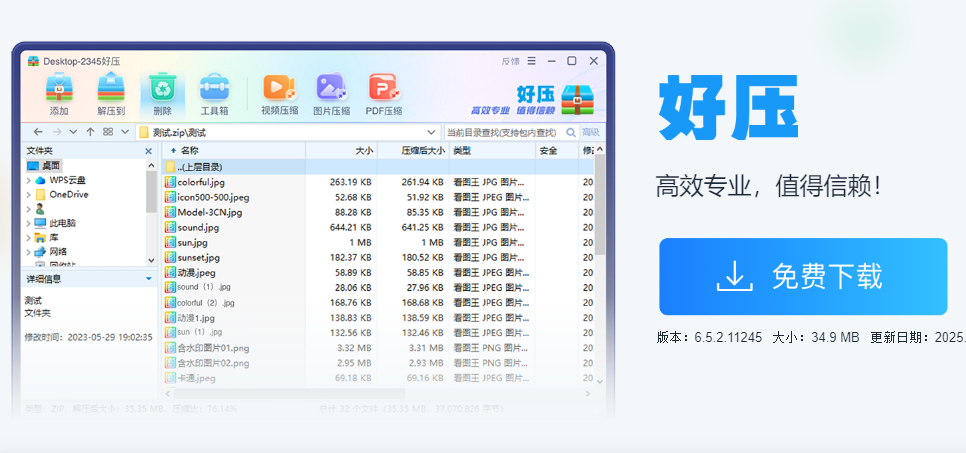Click the 删除 (Delete) recycle icon

click(x=162, y=94)
